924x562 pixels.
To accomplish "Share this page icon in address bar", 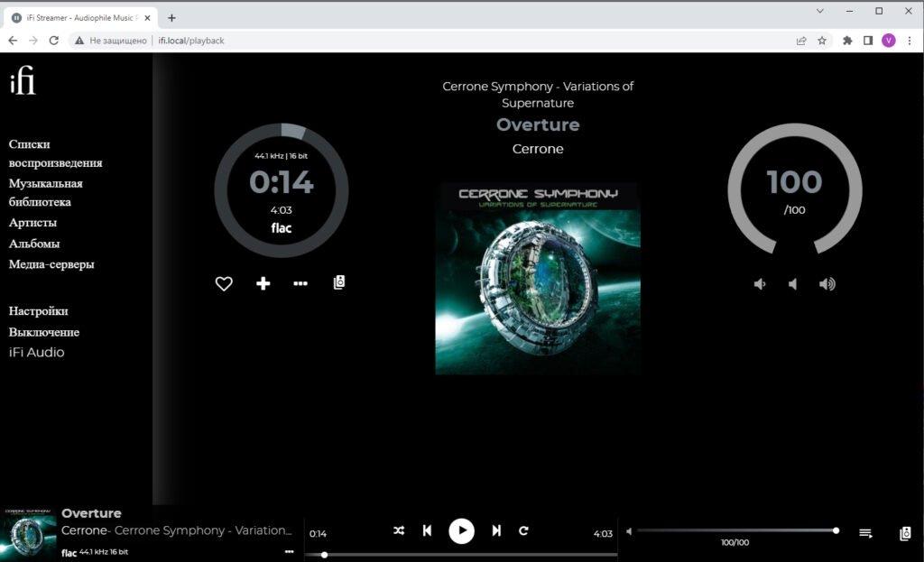I will pos(801,41).
